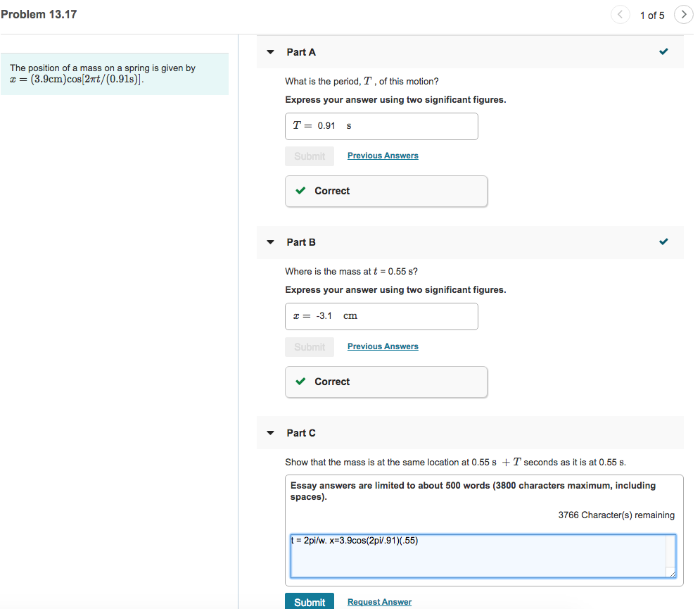Select the Part B position answer field
The height and width of the screenshot is (609, 700).
(381, 316)
